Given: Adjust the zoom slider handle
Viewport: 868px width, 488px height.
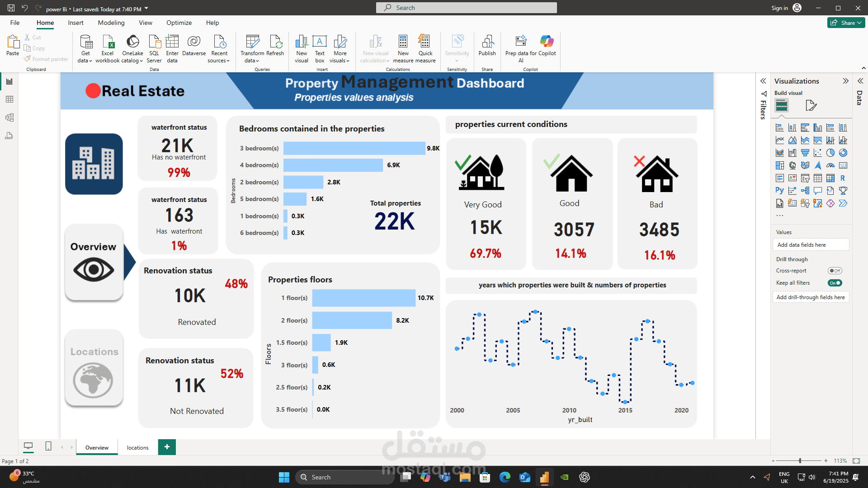Looking at the screenshot, I should pyautogui.click(x=800, y=461).
